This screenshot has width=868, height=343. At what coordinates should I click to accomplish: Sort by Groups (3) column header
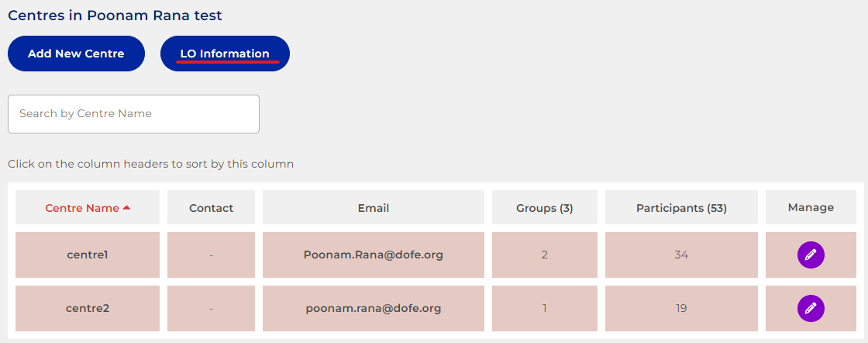tap(545, 208)
